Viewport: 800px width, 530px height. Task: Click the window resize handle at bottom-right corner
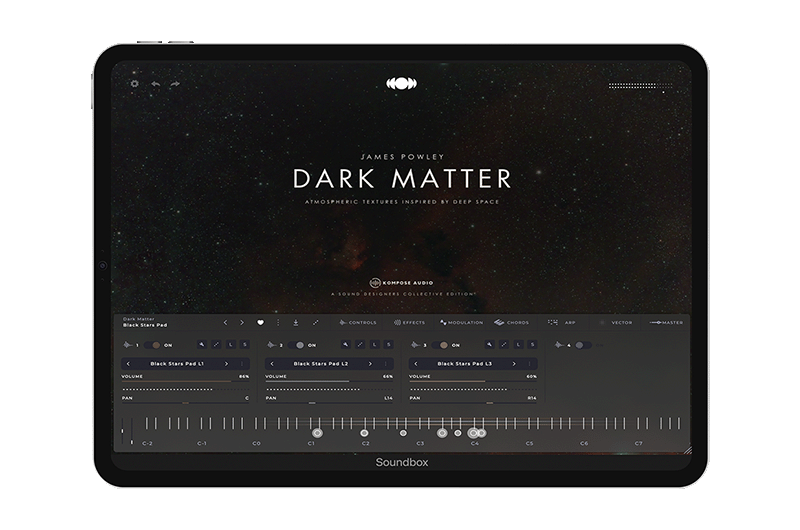click(687, 449)
